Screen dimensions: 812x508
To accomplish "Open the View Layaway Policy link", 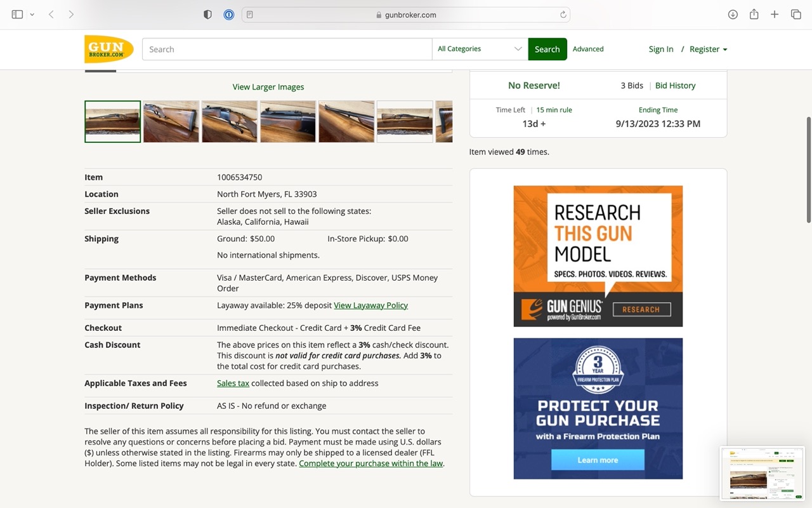I will click(x=370, y=305).
